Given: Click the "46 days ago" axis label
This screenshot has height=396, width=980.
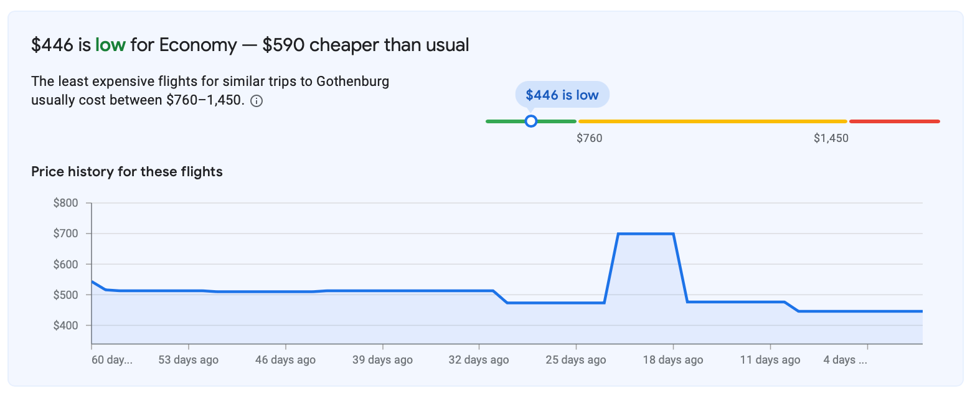Looking at the screenshot, I should pyautogui.click(x=285, y=360).
